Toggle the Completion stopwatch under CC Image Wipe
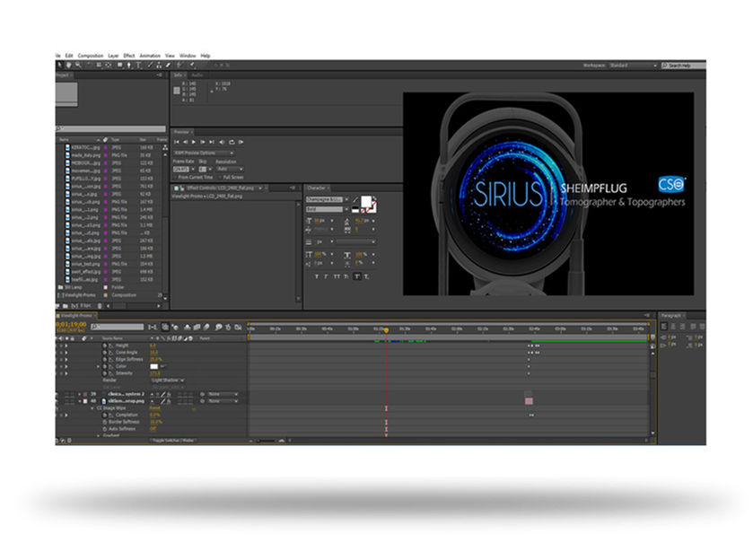The height and width of the screenshot is (560, 753). coord(105,415)
